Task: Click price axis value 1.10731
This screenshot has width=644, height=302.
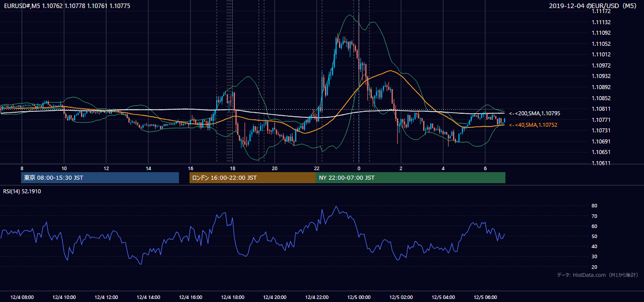Action: [601, 131]
